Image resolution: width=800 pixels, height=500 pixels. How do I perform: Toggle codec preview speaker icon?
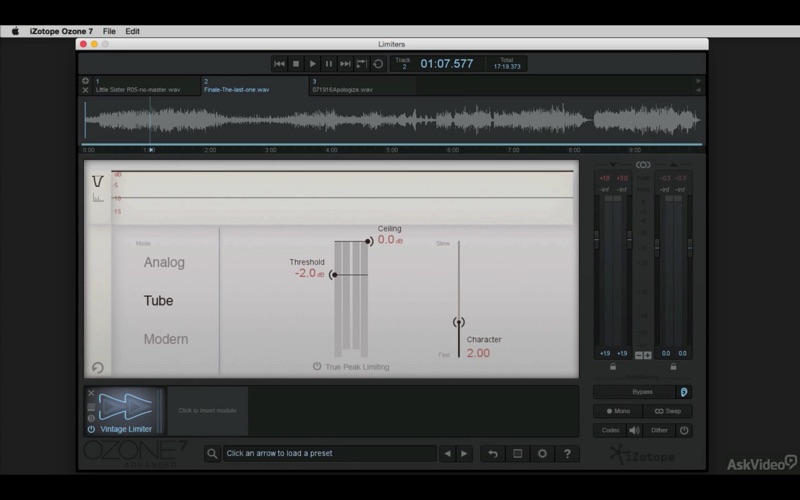click(634, 431)
